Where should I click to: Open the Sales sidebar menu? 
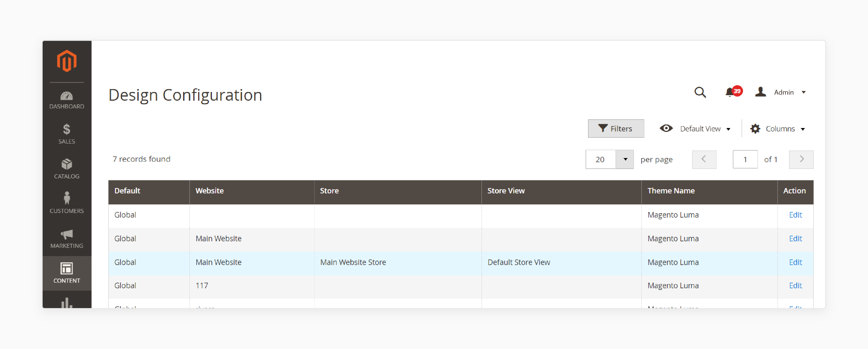[x=67, y=134]
